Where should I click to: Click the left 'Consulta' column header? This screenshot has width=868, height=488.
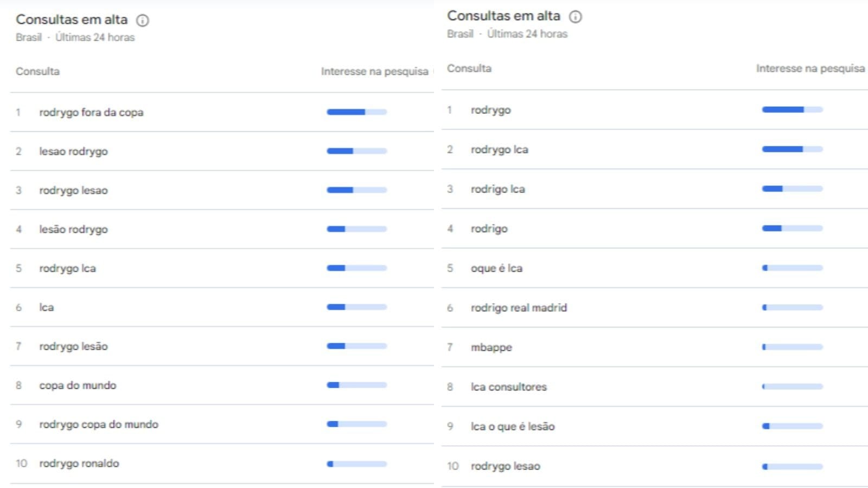tap(37, 72)
